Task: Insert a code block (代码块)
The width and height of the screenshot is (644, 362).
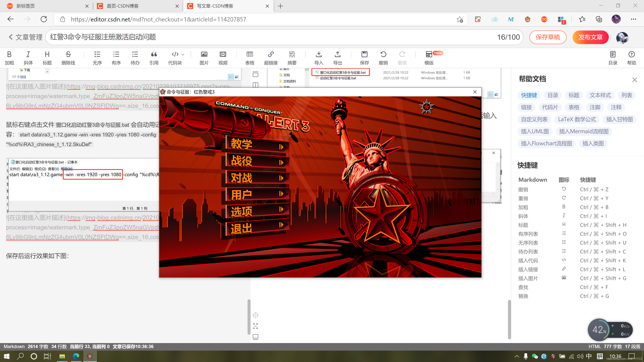Action: pos(175,58)
